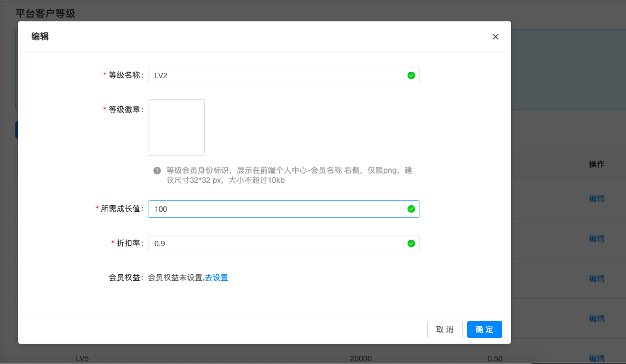Click the green check icon in 所需成长值 field
This screenshot has width=626, height=364.
point(411,209)
